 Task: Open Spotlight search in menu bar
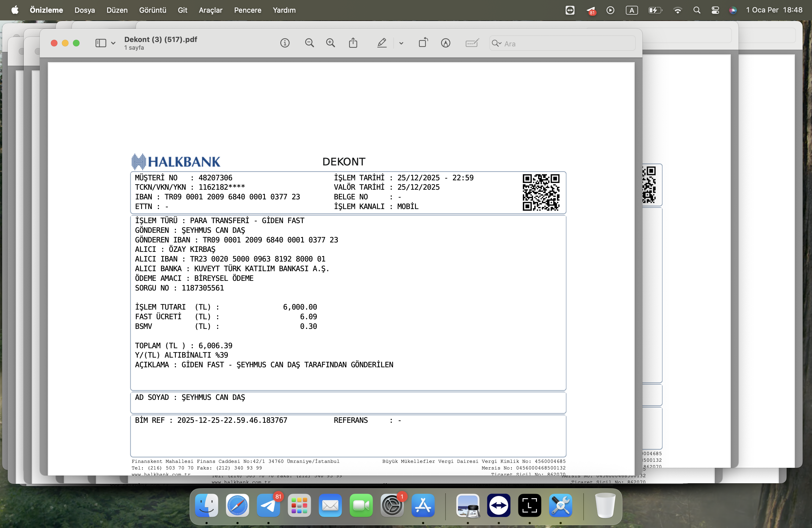pyautogui.click(x=697, y=10)
